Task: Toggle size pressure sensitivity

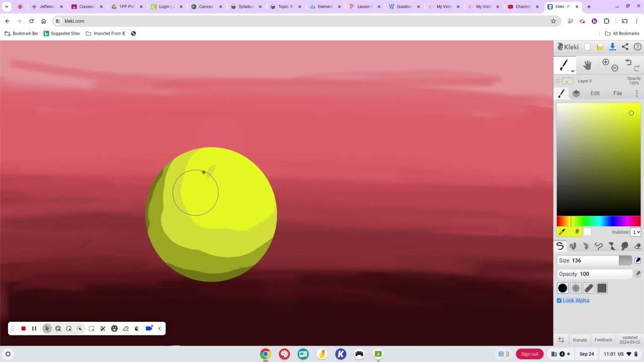Action: (637, 260)
